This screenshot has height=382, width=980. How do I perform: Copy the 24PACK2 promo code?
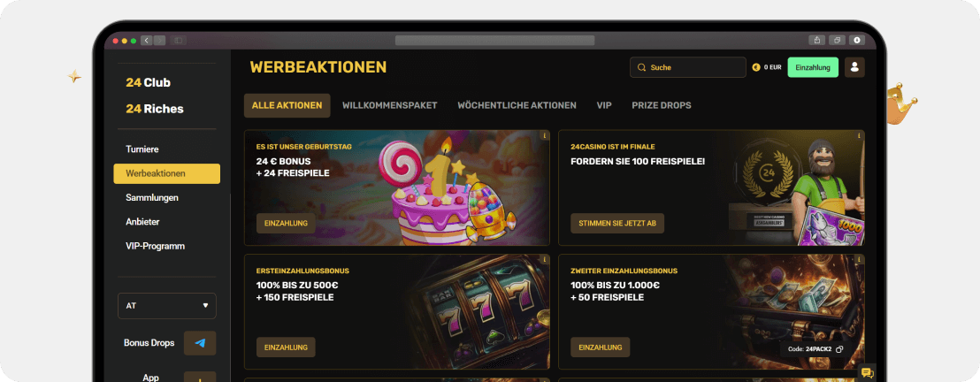839,349
